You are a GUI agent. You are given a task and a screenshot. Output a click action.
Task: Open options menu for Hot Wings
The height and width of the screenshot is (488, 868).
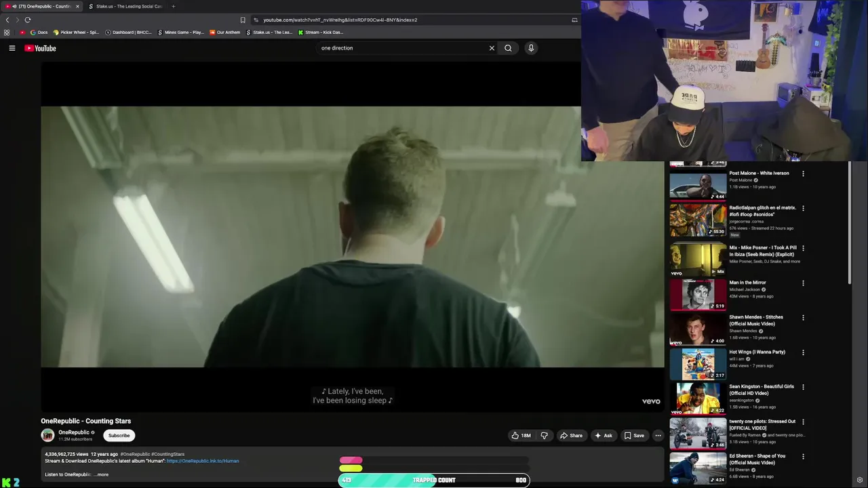coord(803,352)
